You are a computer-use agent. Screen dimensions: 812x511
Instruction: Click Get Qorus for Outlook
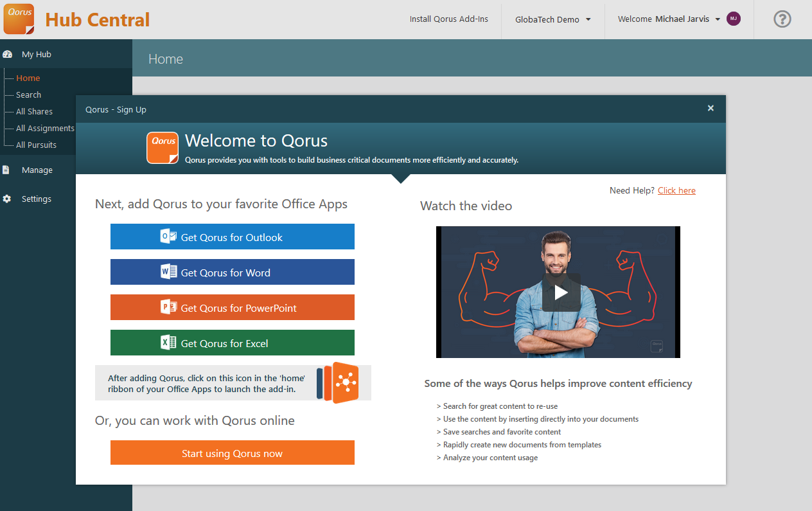click(233, 237)
